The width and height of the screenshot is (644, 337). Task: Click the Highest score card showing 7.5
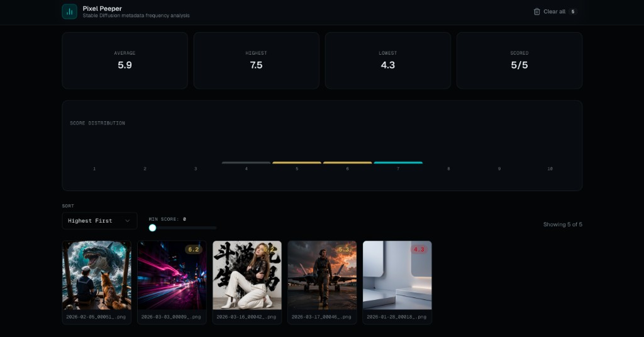[256, 60]
